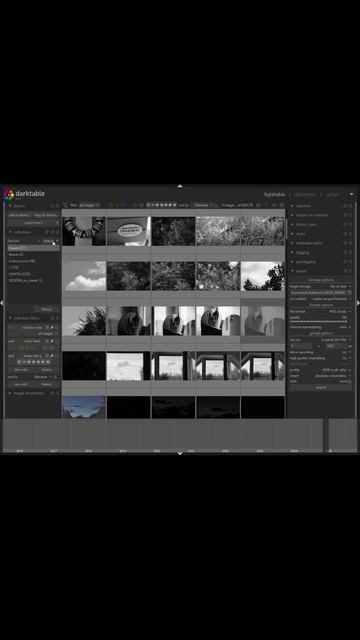Disable the color label filter
Screen dimensions: 360x640
pyautogui.click(x=47, y=341)
